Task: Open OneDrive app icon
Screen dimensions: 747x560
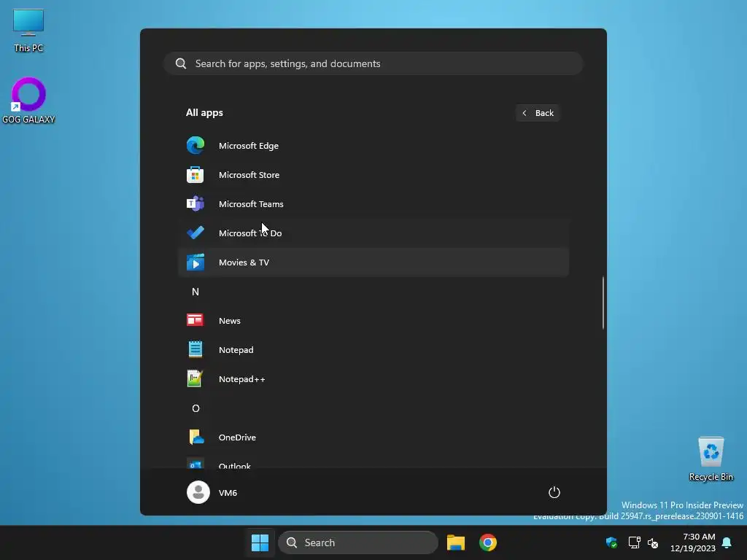Action: [196, 437]
